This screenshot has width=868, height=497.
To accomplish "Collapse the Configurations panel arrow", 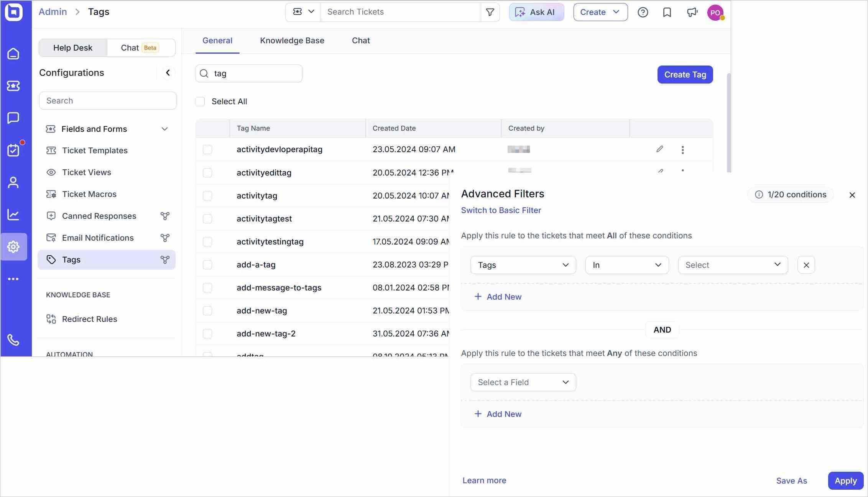I will point(168,73).
